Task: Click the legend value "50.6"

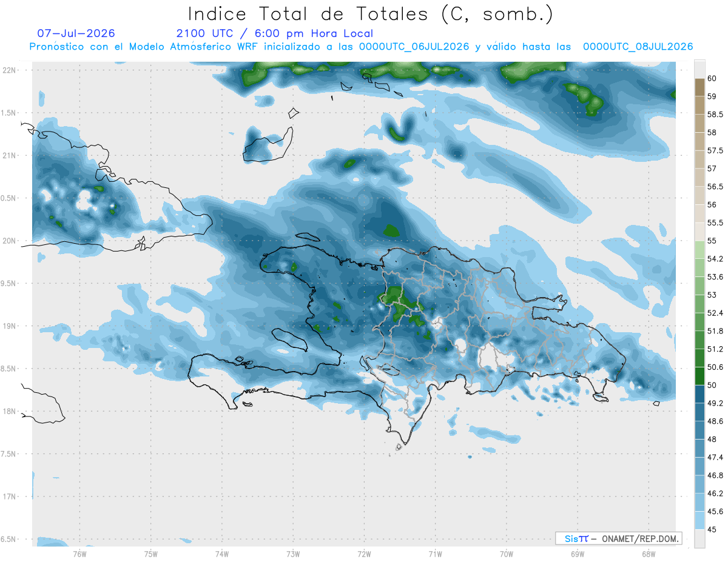Action: pyautogui.click(x=715, y=367)
